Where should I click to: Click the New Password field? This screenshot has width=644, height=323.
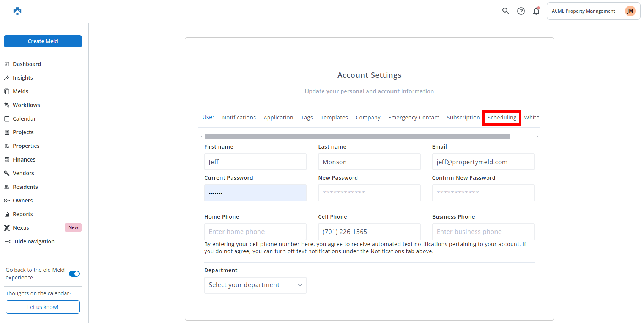369,193
